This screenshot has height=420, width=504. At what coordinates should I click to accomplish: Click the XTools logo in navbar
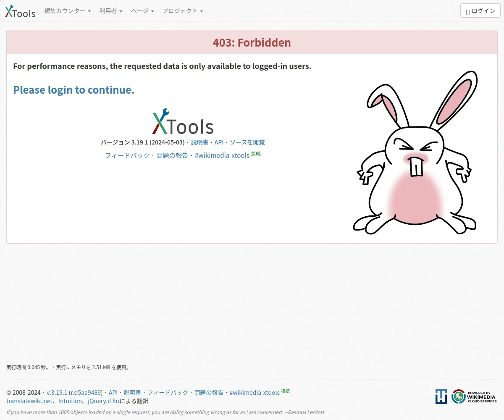click(20, 11)
